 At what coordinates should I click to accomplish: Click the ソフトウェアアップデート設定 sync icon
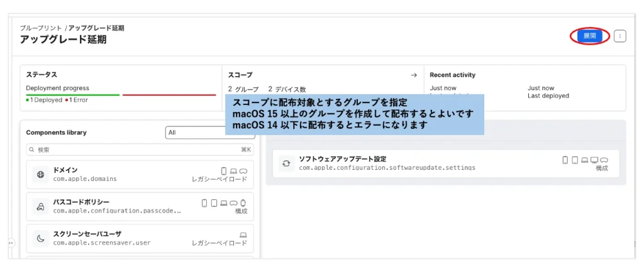tap(286, 163)
